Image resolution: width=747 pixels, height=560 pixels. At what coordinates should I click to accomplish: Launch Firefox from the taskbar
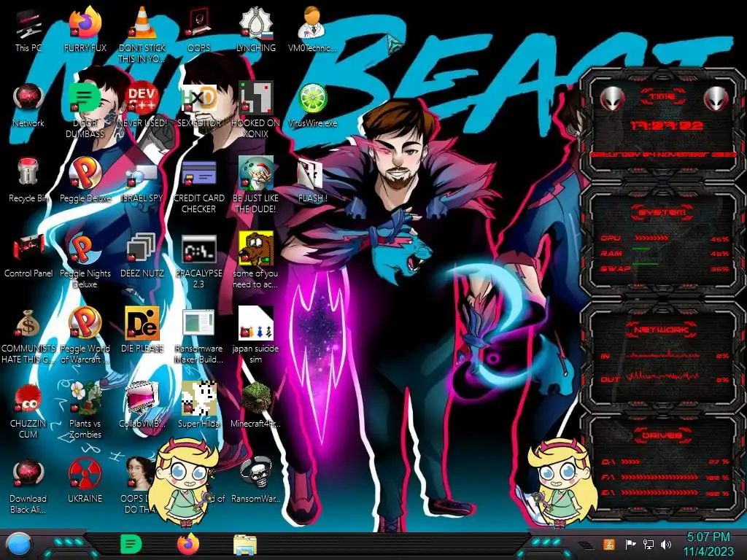pos(187,544)
